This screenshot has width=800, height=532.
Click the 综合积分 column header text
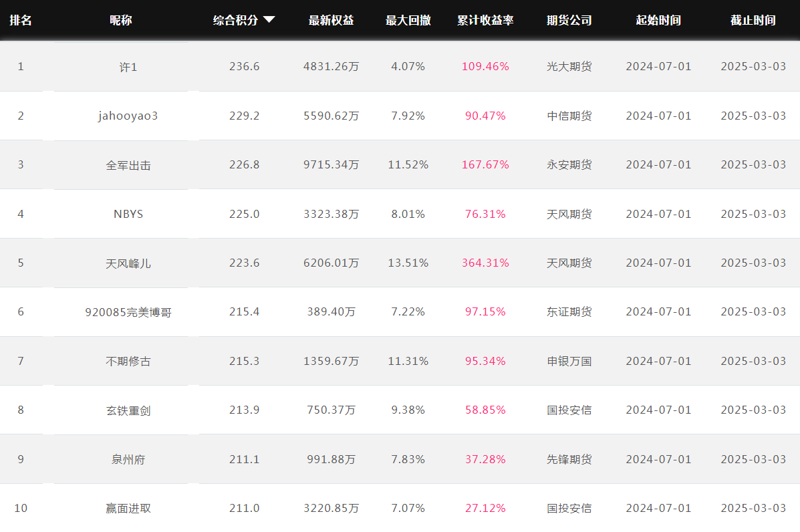pos(235,20)
